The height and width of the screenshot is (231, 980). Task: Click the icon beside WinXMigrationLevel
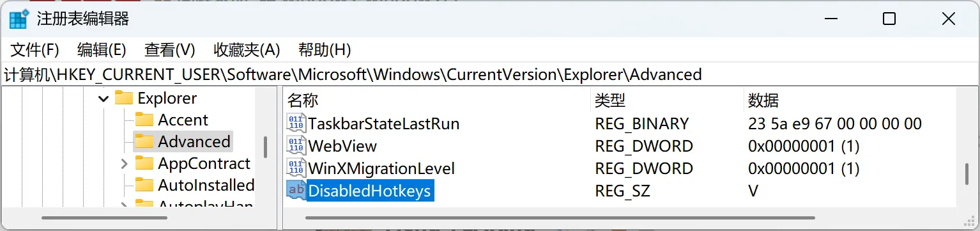pyautogui.click(x=296, y=168)
